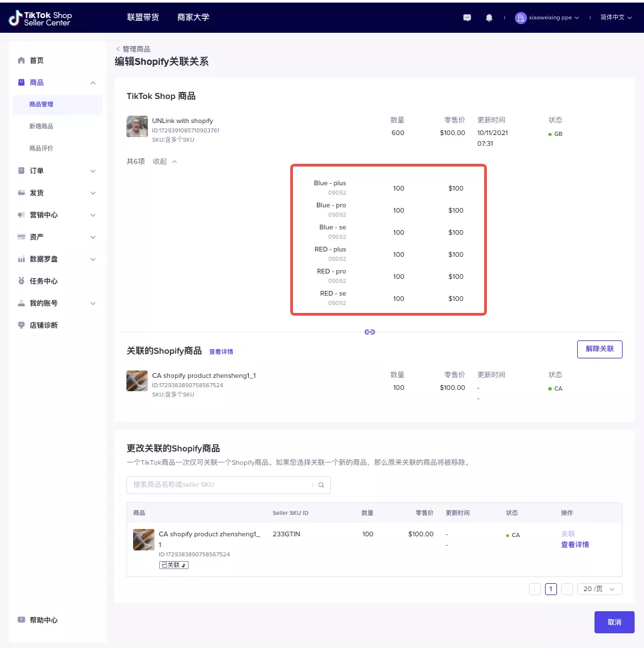The width and height of the screenshot is (644, 648).
Task: Open 帮助中心 at sidebar bottom
Action: coord(43,620)
